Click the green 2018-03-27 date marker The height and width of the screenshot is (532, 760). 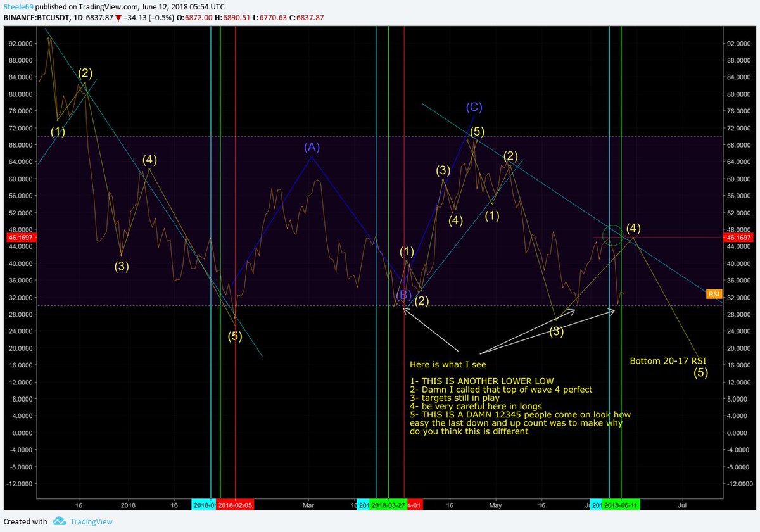pyautogui.click(x=390, y=505)
